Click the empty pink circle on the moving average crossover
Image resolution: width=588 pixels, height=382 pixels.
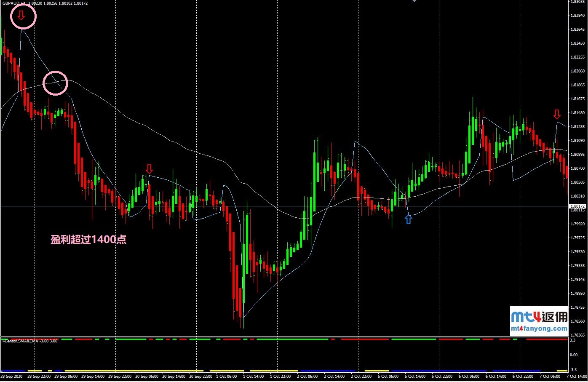click(56, 83)
